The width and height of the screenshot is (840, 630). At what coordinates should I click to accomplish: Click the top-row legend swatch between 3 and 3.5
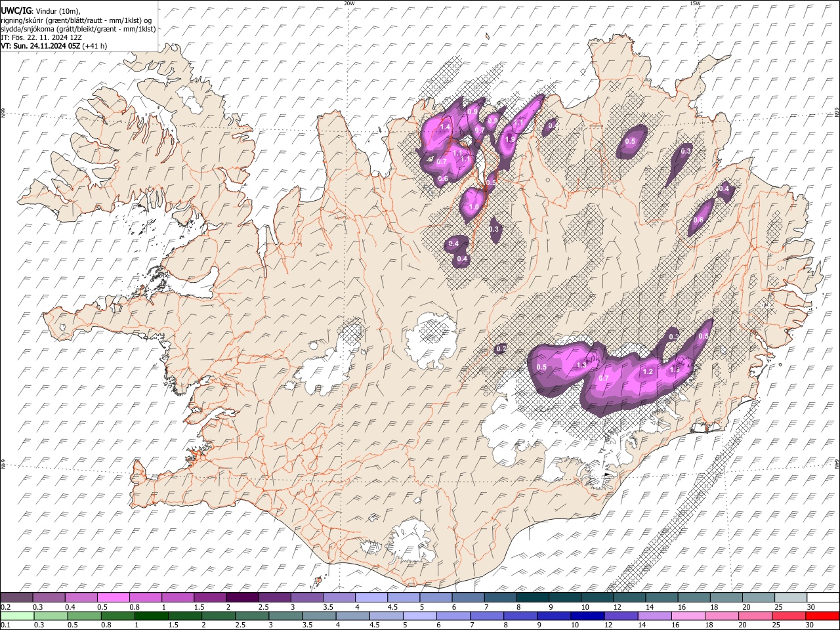click(306, 598)
